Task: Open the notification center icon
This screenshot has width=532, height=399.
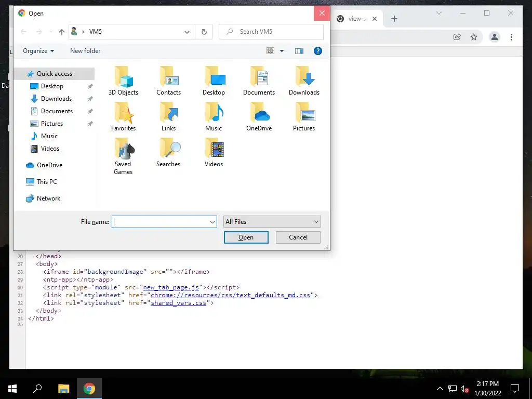Action: pyautogui.click(x=515, y=389)
